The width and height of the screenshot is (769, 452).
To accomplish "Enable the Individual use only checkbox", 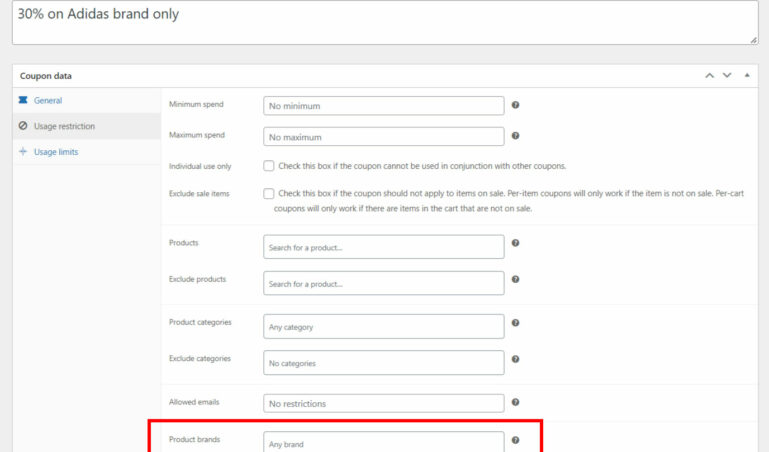I will (x=269, y=166).
